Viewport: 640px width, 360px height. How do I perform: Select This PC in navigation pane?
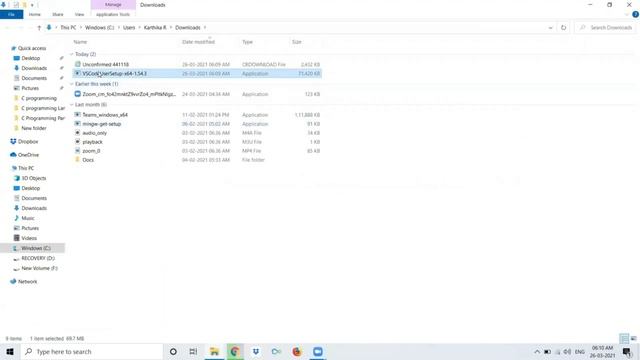pyautogui.click(x=26, y=168)
